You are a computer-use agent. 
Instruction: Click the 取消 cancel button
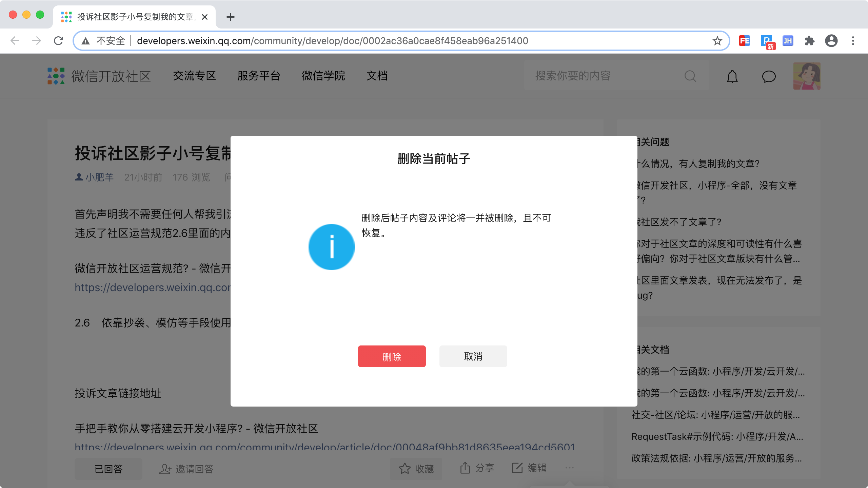(473, 356)
